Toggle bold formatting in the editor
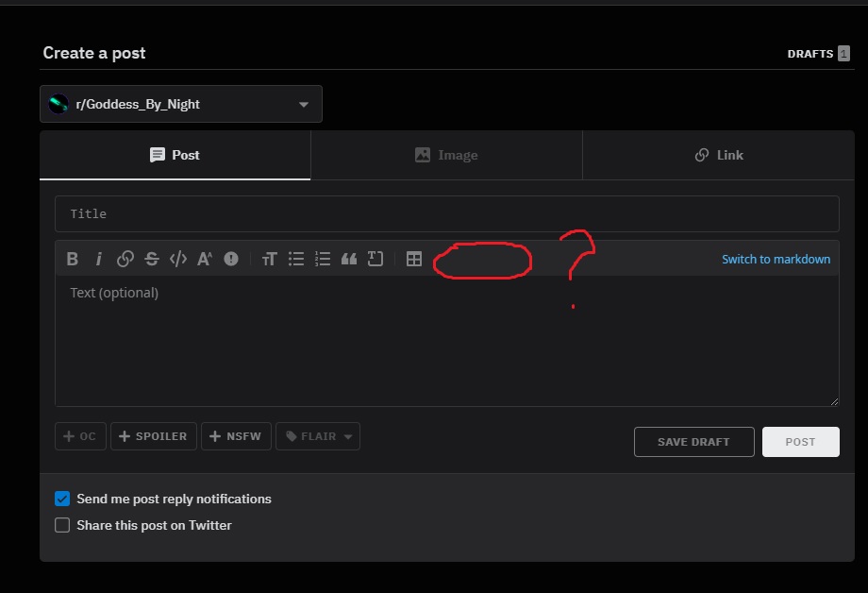Image resolution: width=868 pixels, height=593 pixels. 72,259
